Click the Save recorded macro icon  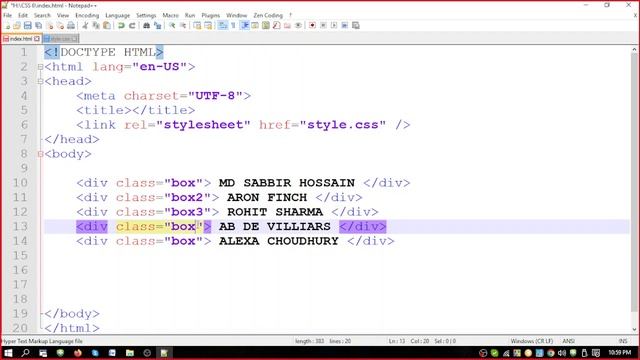point(356,25)
